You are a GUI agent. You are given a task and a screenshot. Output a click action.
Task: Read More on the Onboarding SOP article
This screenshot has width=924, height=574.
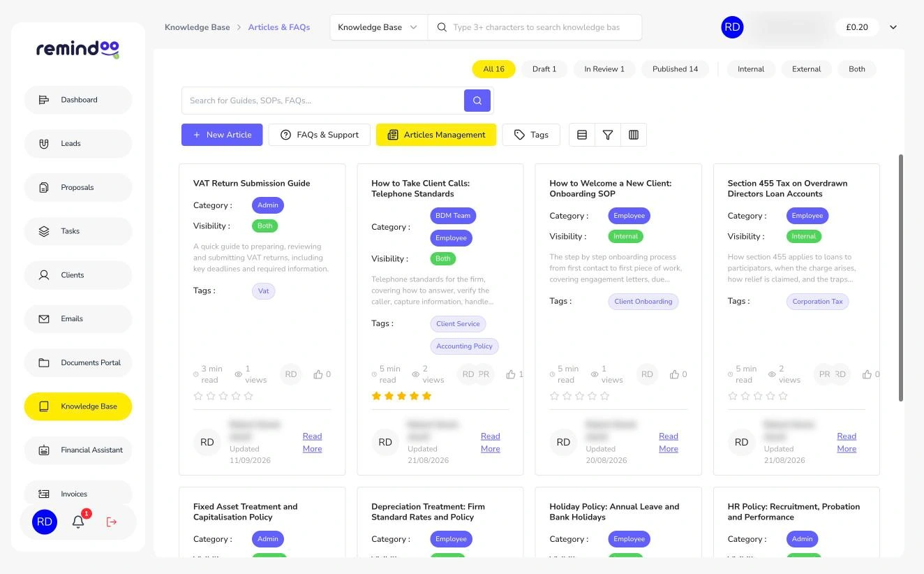click(669, 443)
